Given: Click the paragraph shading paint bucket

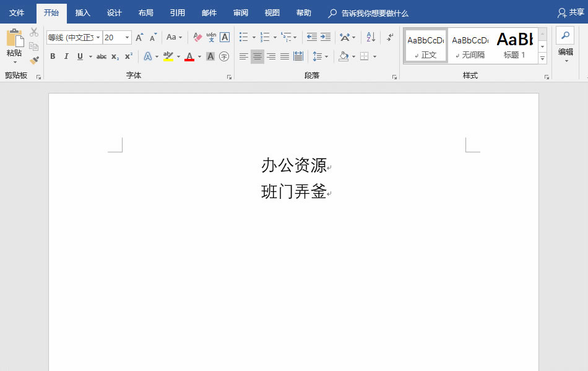Looking at the screenshot, I should click(344, 56).
